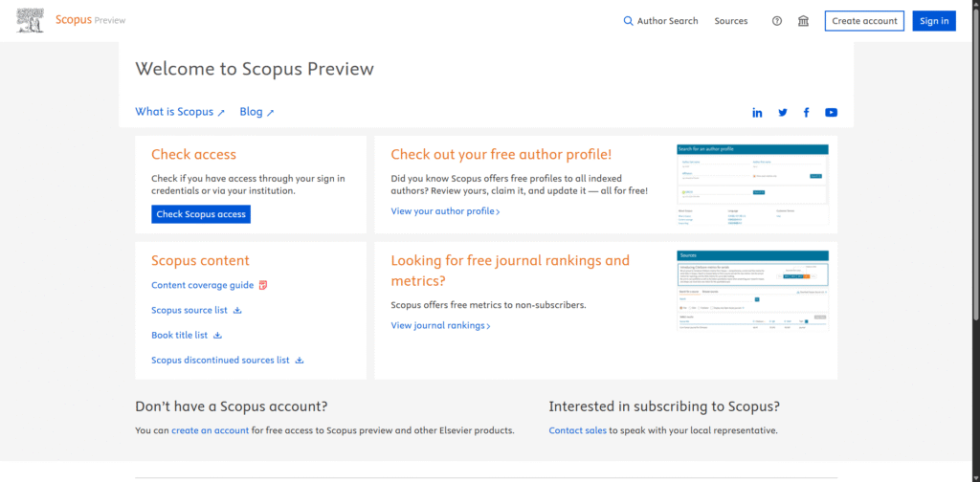
Task: Open the YouTube social icon
Action: [x=831, y=113]
